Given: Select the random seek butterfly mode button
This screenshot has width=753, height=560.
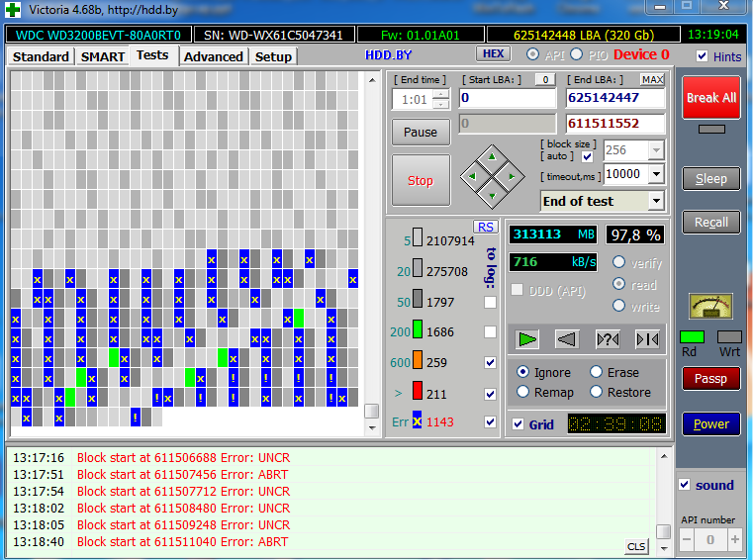Looking at the screenshot, I should point(607,339).
